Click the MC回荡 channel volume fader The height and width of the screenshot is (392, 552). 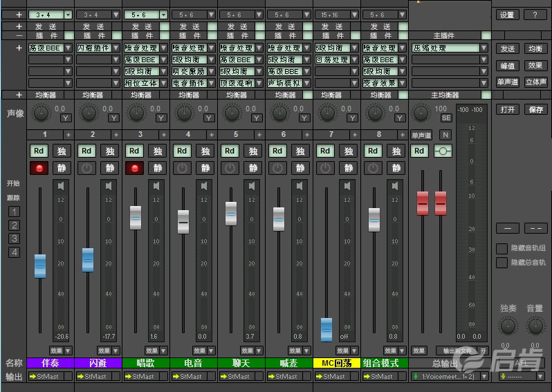click(x=326, y=330)
